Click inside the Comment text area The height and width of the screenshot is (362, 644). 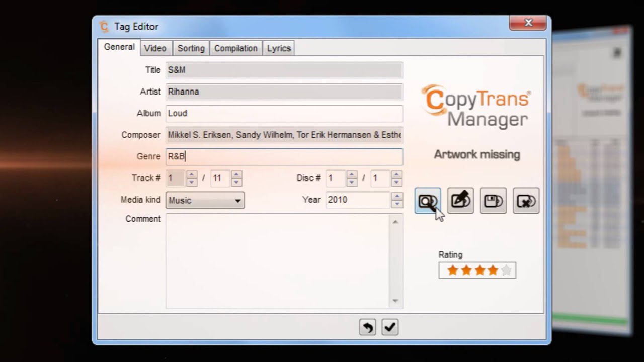[278, 260]
